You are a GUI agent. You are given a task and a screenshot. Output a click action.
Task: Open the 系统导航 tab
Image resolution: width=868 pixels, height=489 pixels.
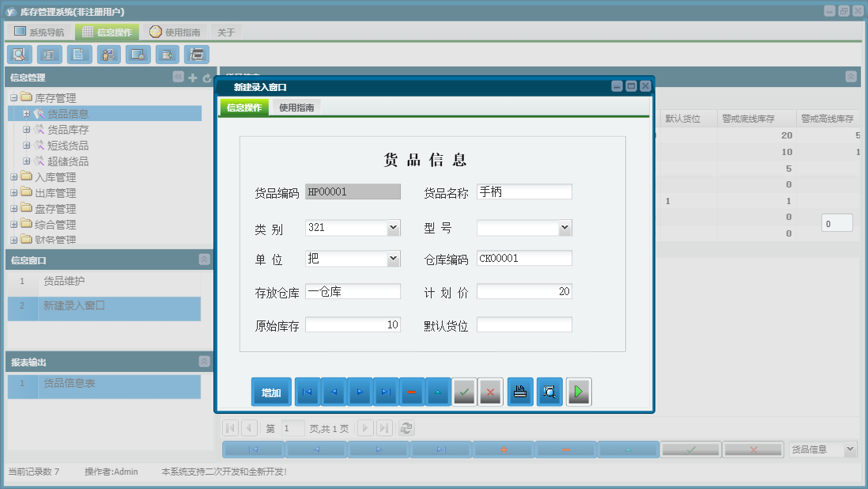tap(40, 32)
